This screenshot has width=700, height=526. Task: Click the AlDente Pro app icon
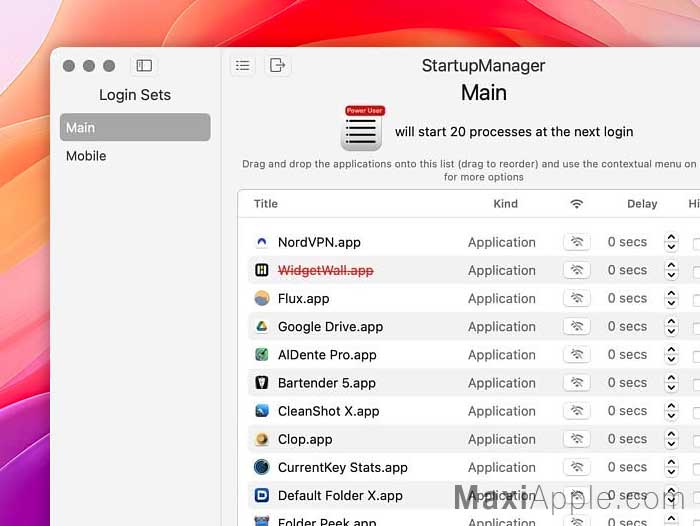click(262, 355)
